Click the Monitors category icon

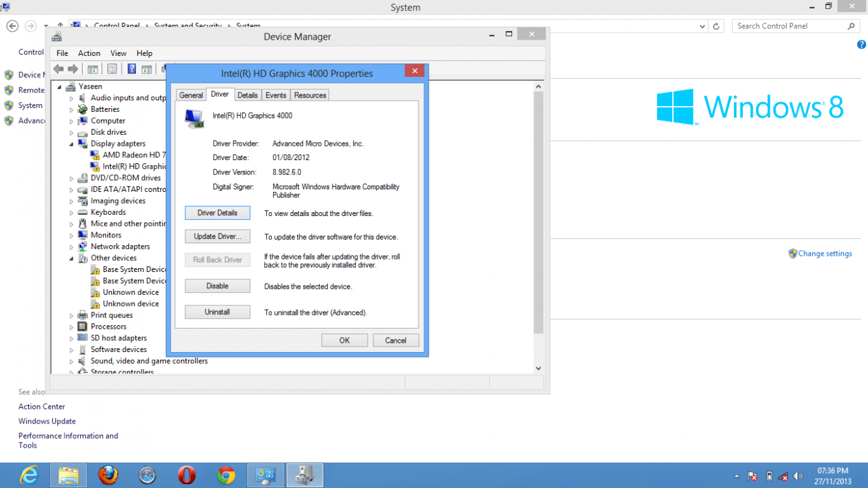(83, 235)
